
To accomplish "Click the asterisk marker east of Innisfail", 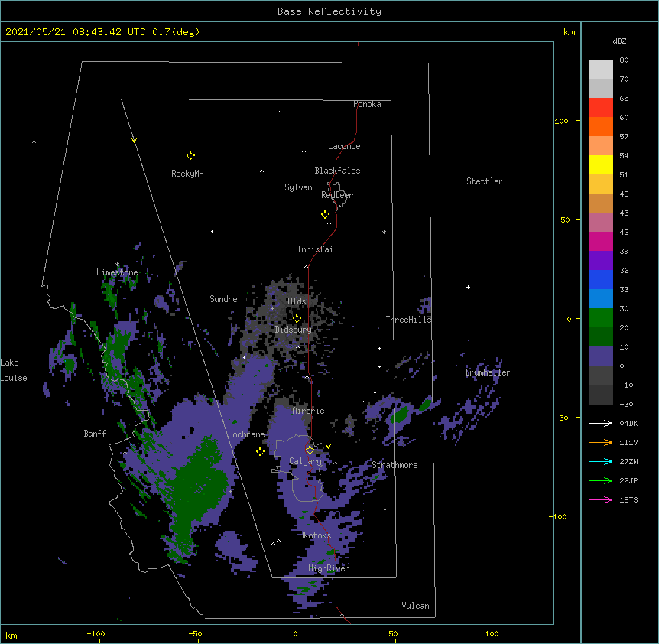I will point(384,233).
